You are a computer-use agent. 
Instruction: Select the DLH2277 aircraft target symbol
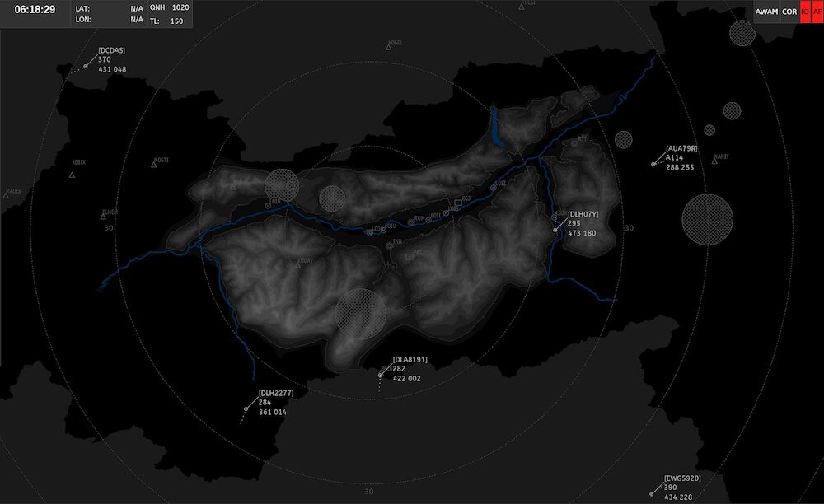coord(246,408)
